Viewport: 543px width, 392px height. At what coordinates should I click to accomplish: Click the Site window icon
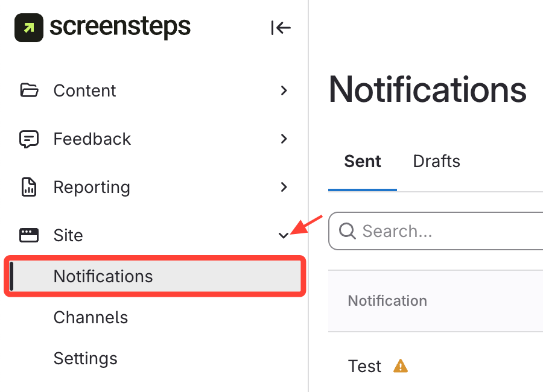coord(29,235)
